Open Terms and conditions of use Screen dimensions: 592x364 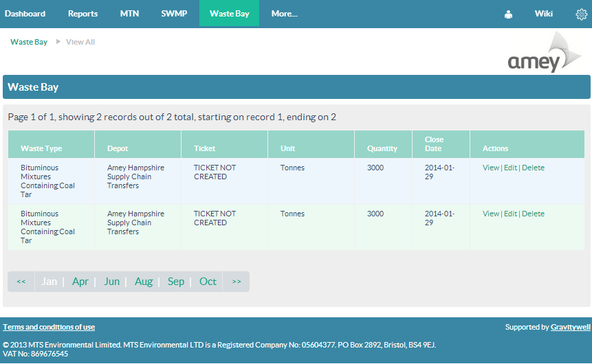click(49, 327)
